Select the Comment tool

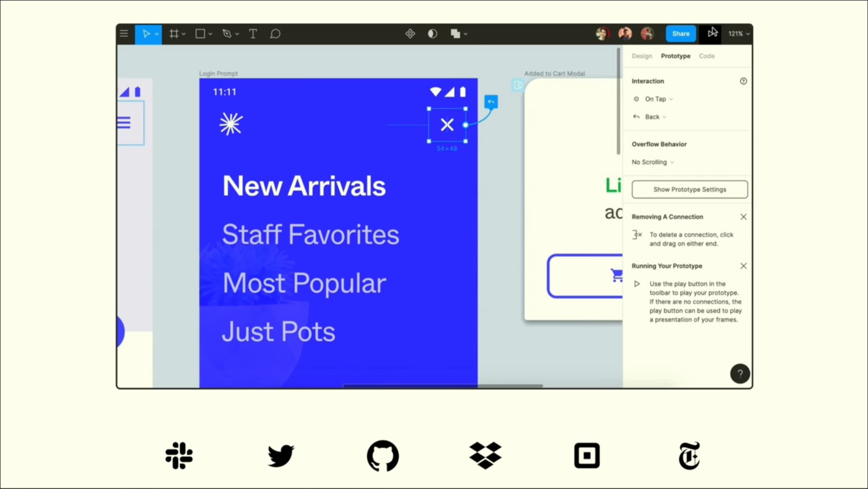(x=275, y=33)
